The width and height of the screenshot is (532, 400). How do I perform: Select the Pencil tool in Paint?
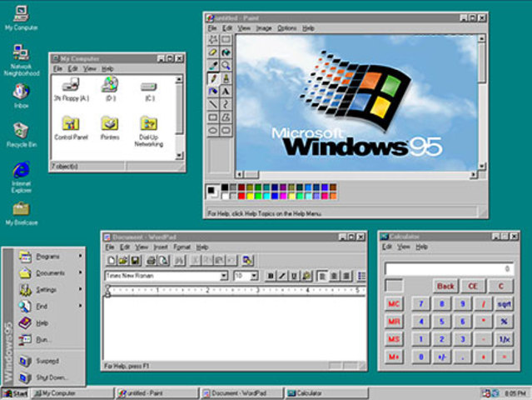pyautogui.click(x=213, y=79)
